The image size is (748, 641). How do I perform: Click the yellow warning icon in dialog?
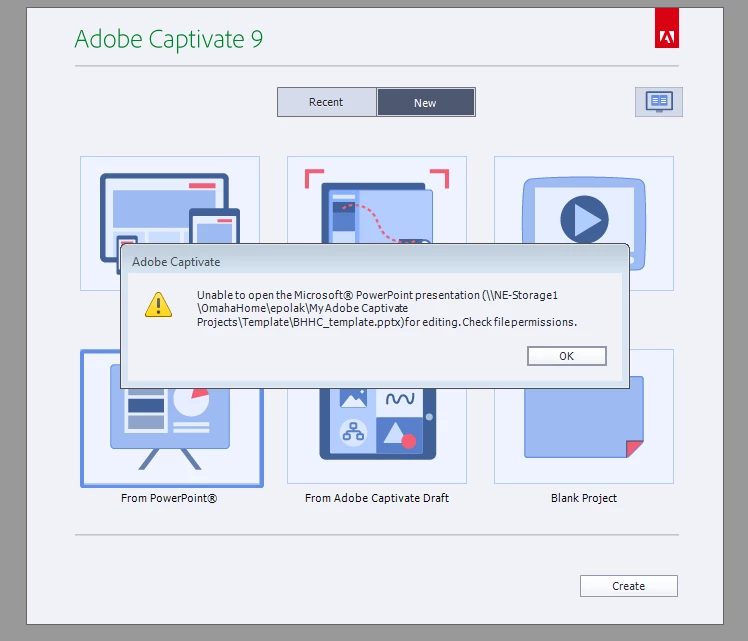(x=158, y=305)
